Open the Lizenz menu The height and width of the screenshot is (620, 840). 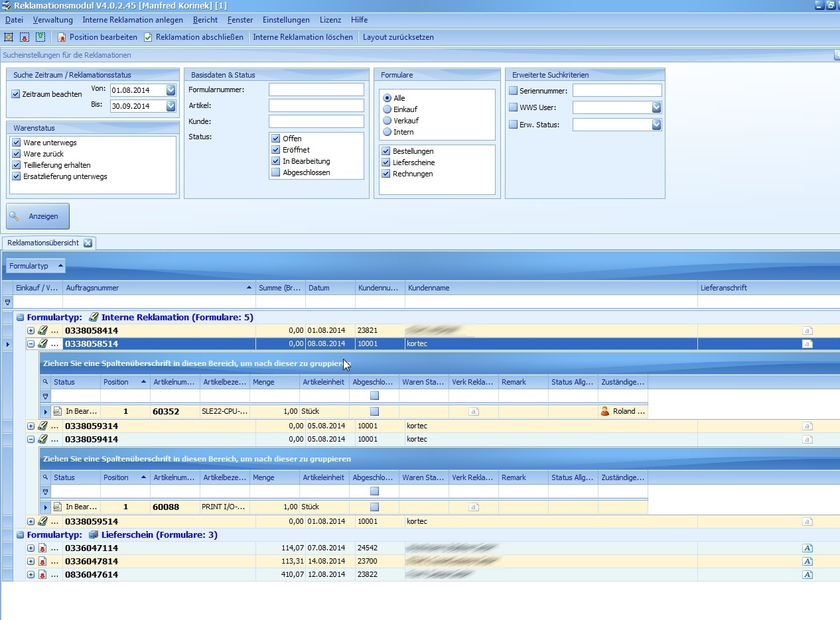(x=330, y=20)
